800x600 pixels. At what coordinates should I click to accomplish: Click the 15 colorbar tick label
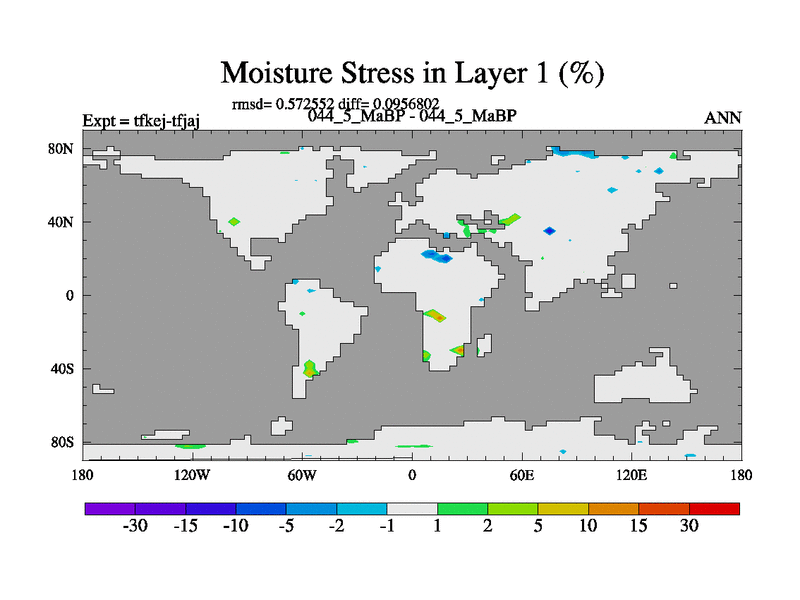point(639,526)
